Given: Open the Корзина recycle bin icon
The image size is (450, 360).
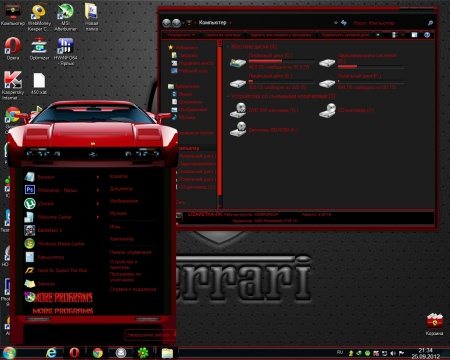Looking at the screenshot, I should 434,324.
